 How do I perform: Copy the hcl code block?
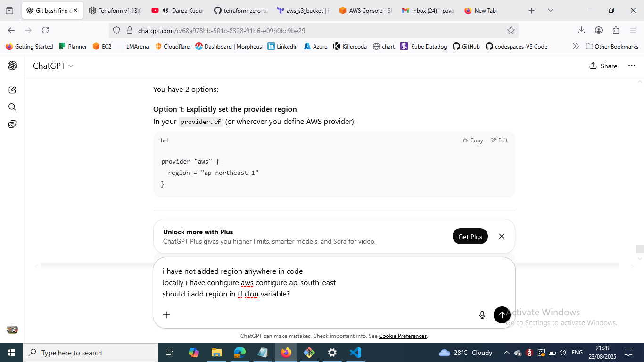(473, 140)
